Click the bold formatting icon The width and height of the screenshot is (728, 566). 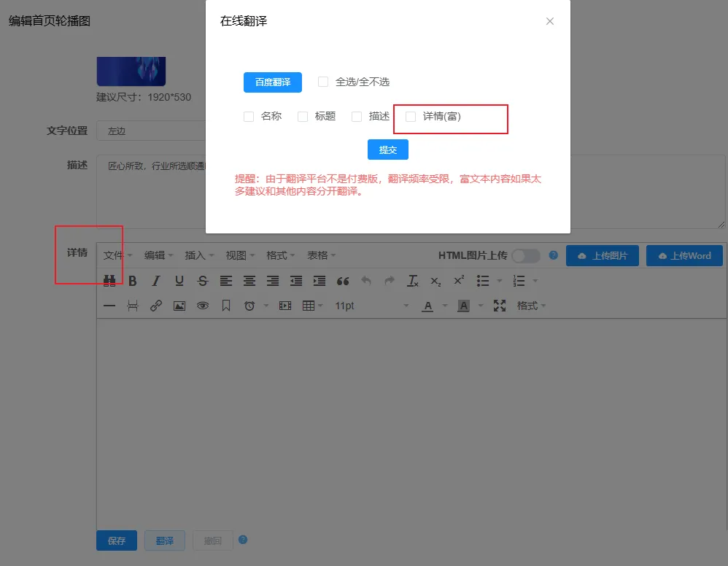click(x=133, y=281)
